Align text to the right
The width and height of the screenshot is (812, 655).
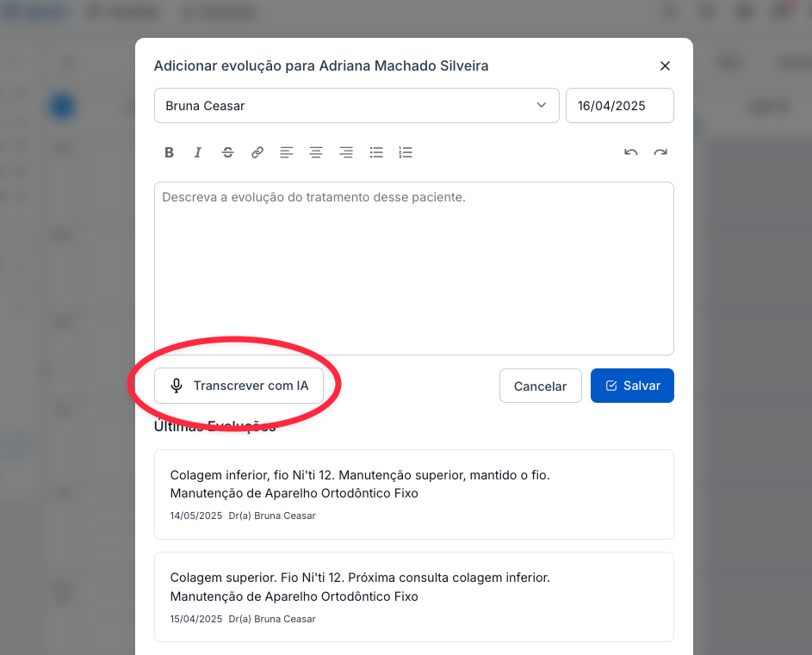coord(346,152)
